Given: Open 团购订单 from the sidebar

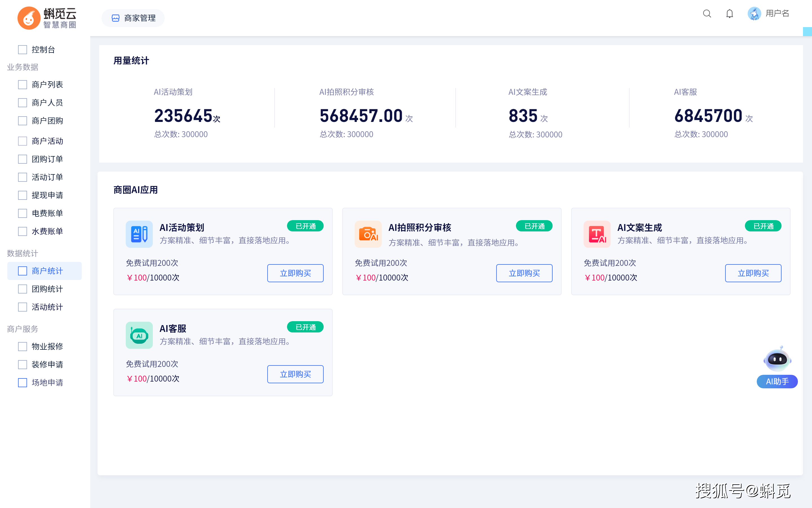Looking at the screenshot, I should [47, 159].
